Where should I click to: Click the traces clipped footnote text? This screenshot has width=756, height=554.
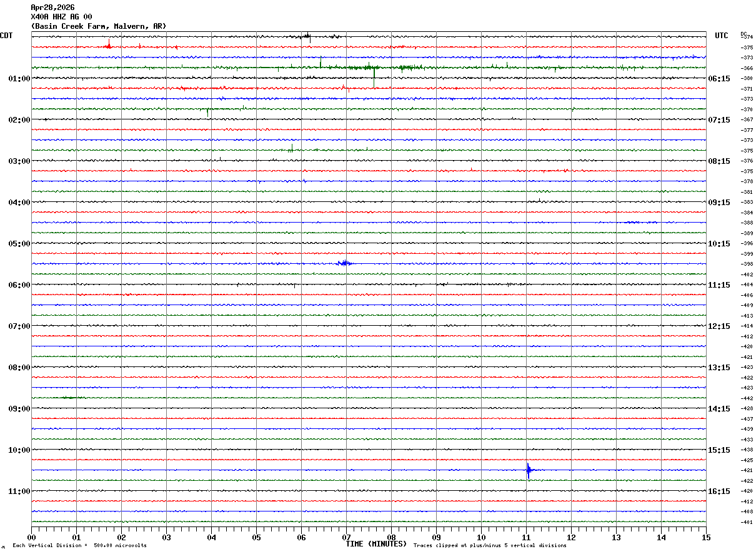(x=490, y=546)
